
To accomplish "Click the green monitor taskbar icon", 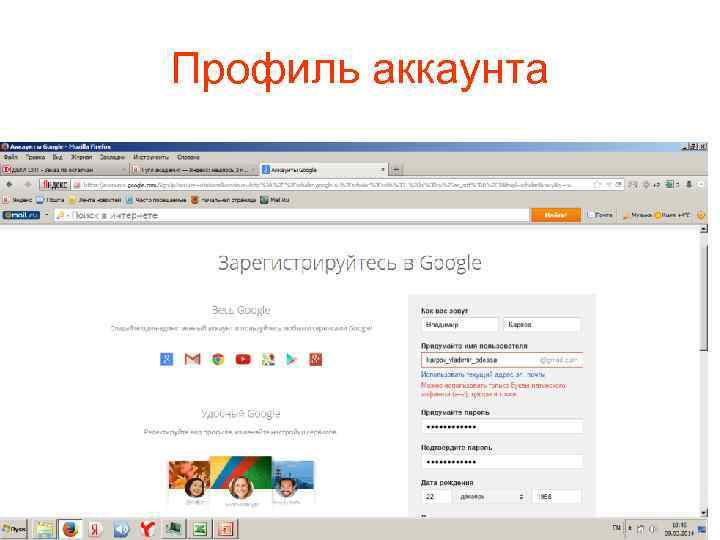I will 174,529.
